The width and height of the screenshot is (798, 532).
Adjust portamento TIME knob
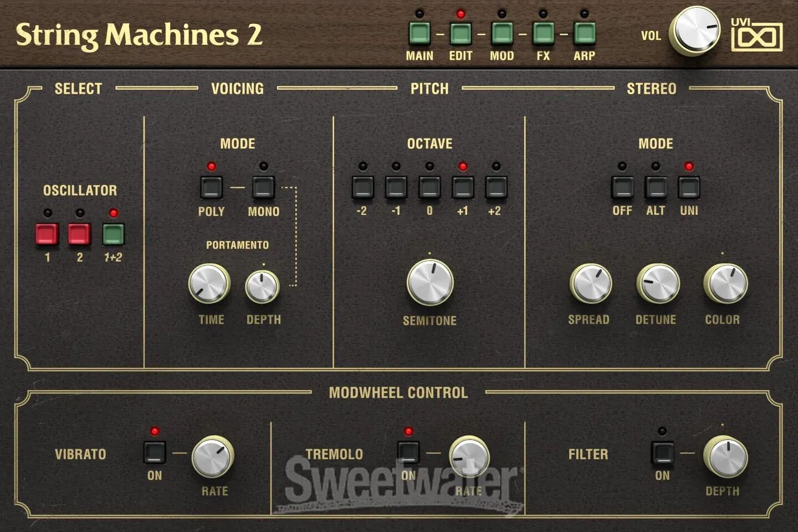pyautogui.click(x=209, y=284)
